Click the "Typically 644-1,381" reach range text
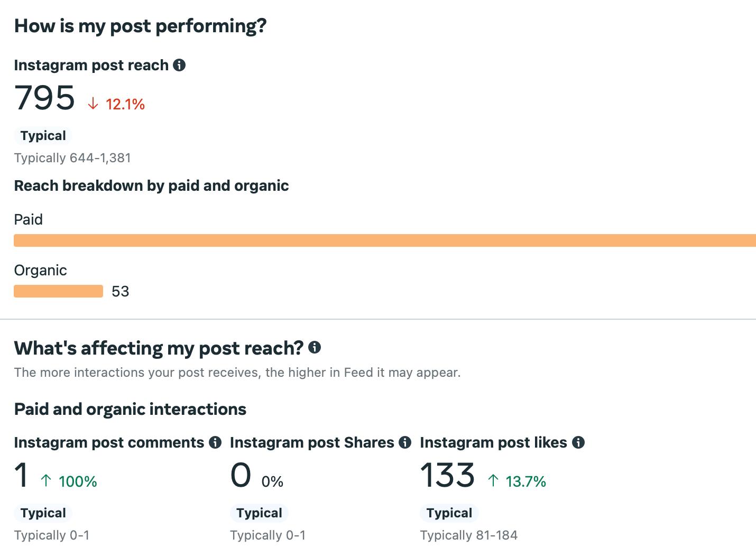 pos(72,158)
